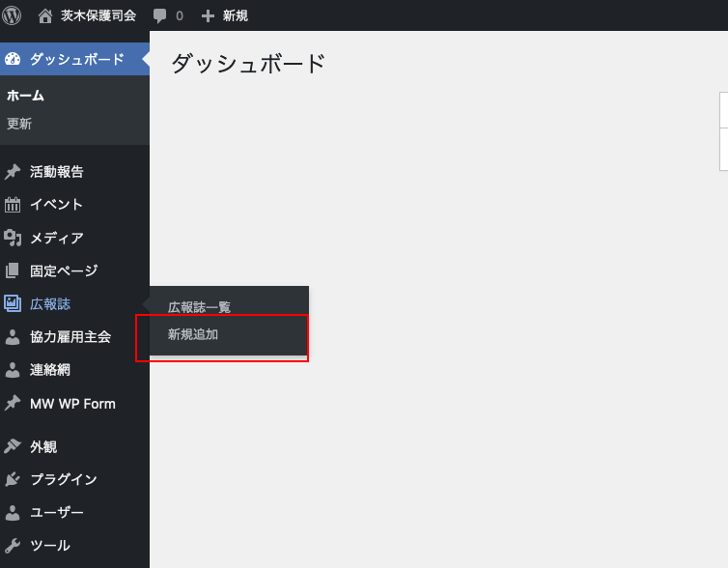
Task: Select 更新 in the dashboard submenu
Action: pos(19,124)
